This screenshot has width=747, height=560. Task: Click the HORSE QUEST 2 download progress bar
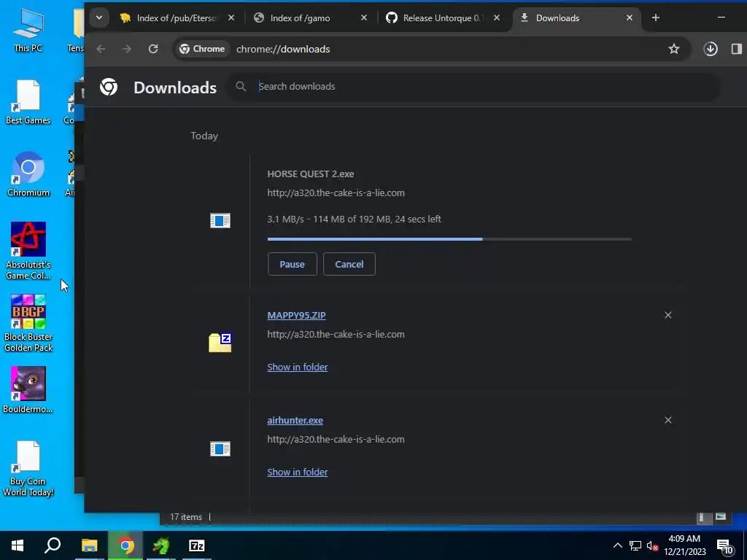(x=449, y=239)
